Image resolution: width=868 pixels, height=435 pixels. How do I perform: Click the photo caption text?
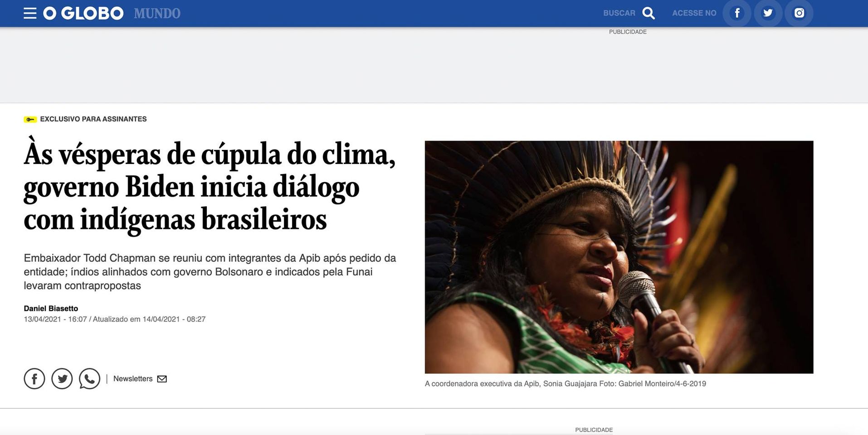pyautogui.click(x=566, y=384)
